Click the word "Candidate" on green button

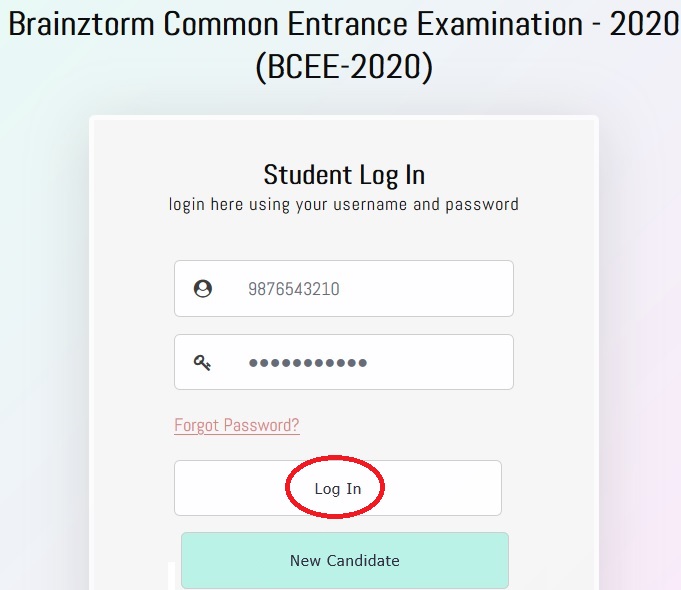click(x=363, y=560)
